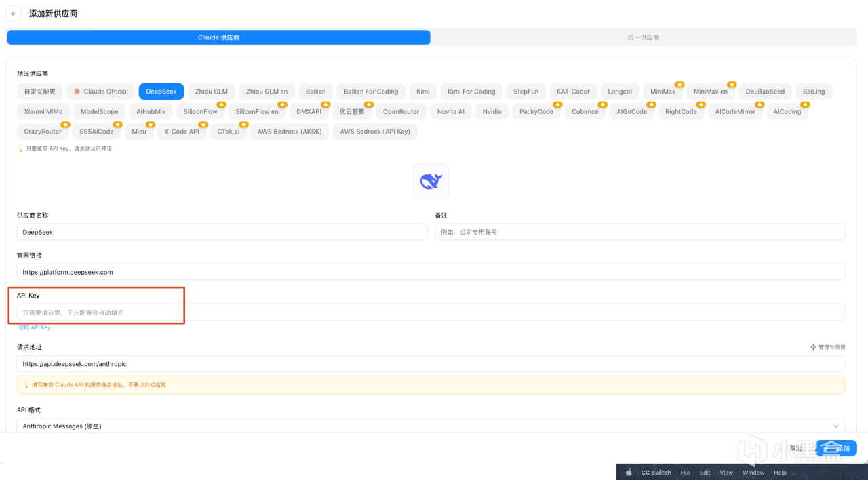
Task: Click the 官网链接 URL field
Action: 431,272
